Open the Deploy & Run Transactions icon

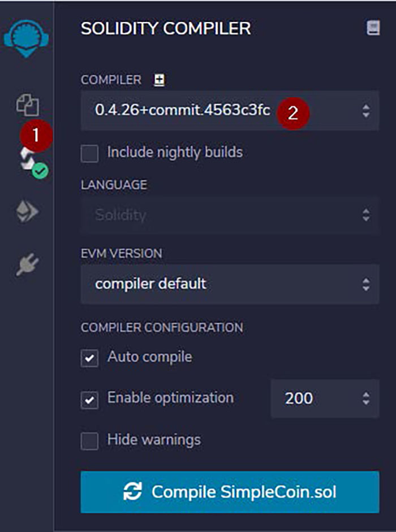click(27, 212)
